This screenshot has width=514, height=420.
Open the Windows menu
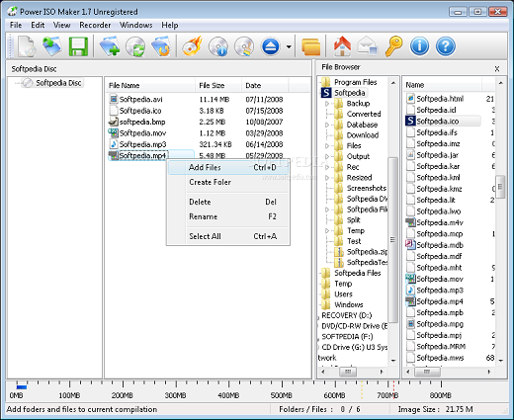[135, 25]
